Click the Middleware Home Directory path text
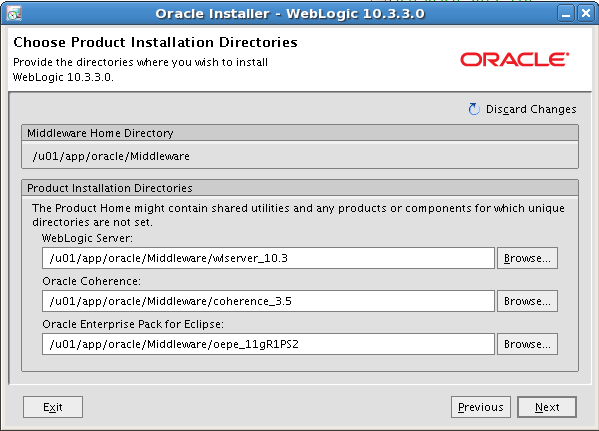The height and width of the screenshot is (431, 599). pyautogui.click(x=111, y=156)
